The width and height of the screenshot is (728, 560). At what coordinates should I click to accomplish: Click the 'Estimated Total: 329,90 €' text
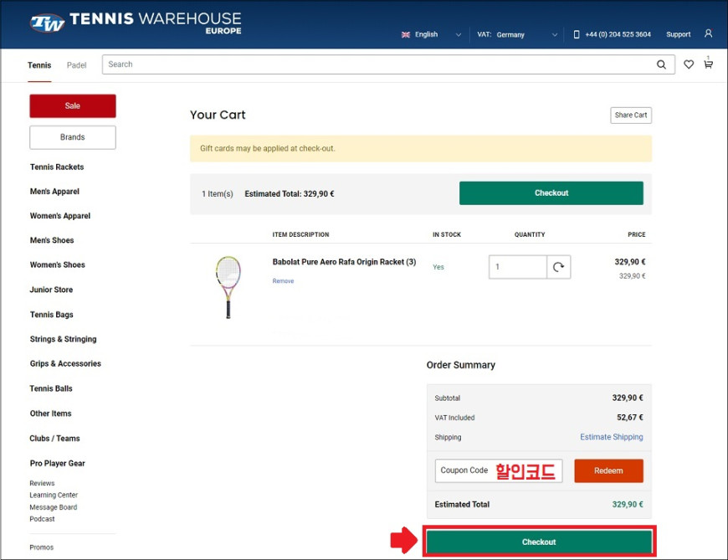(x=290, y=193)
